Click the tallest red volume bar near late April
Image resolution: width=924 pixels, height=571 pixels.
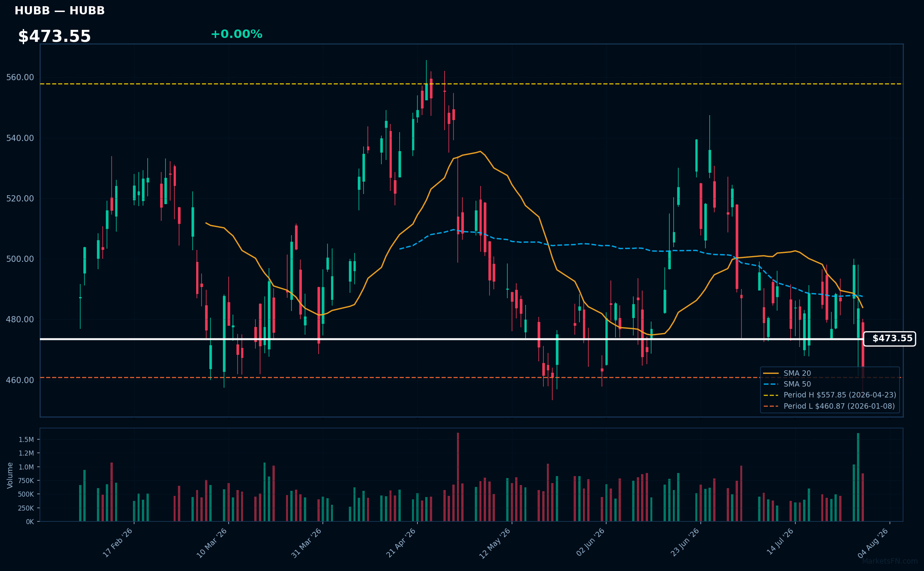coord(458,477)
